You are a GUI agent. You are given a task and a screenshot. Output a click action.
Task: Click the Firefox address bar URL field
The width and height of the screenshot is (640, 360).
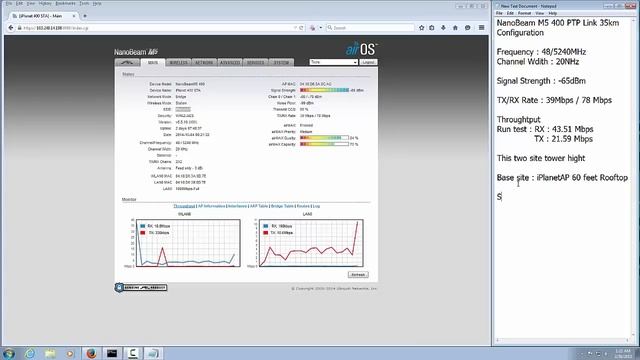(x=157, y=28)
